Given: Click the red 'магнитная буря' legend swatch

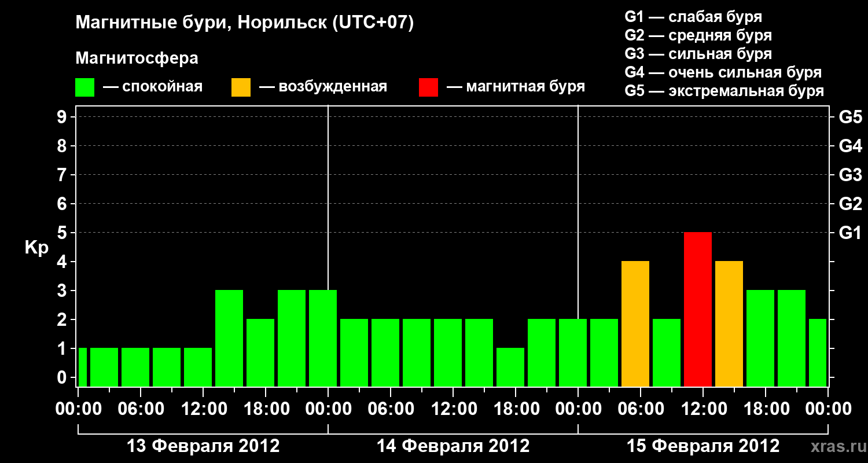Looking at the screenshot, I should click(x=429, y=87).
